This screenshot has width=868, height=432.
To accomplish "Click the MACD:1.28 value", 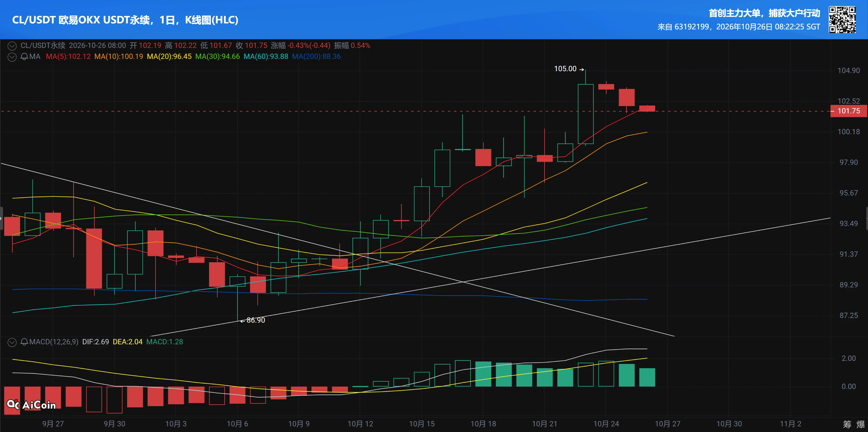I will (165, 342).
